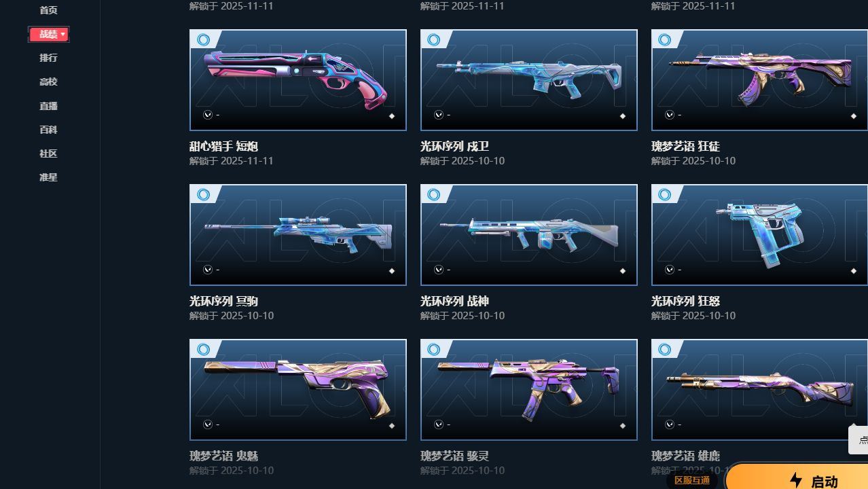Click the diamond tier icon on 光环序列 战神 card
Image resolution: width=868 pixels, height=489 pixels.
pos(622,271)
